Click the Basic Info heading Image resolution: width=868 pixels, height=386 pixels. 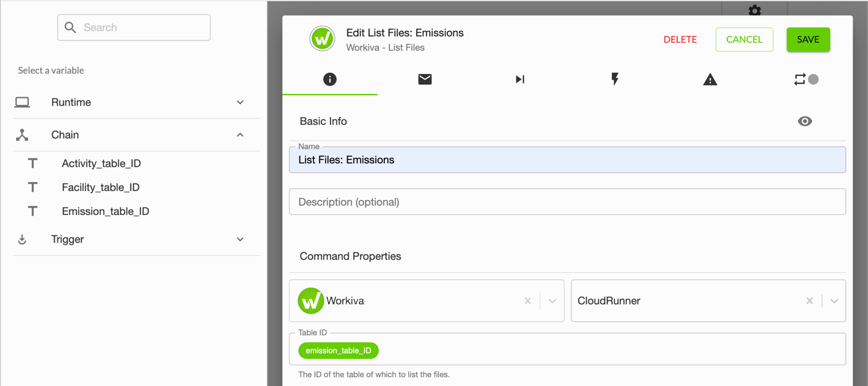tap(323, 121)
